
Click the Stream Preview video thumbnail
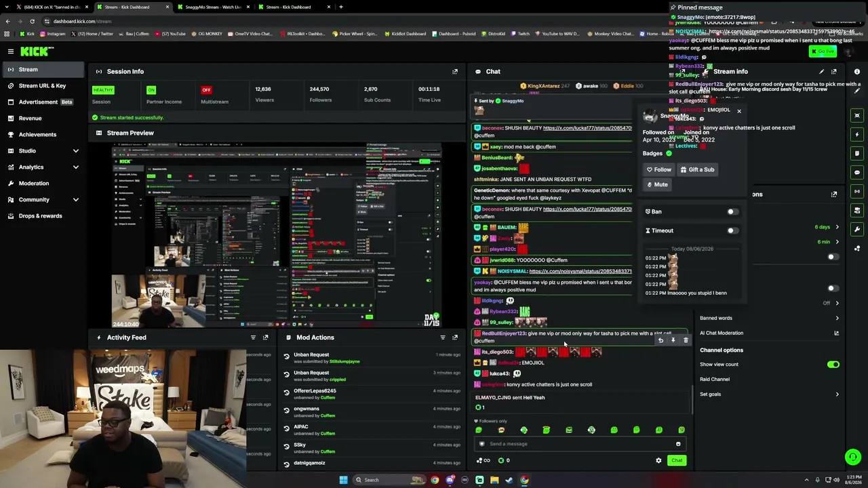coord(277,236)
